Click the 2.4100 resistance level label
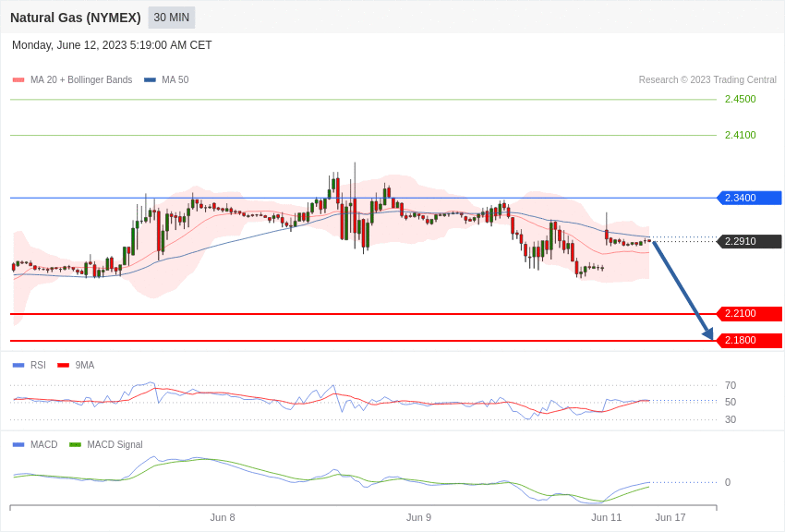 pyautogui.click(x=740, y=135)
